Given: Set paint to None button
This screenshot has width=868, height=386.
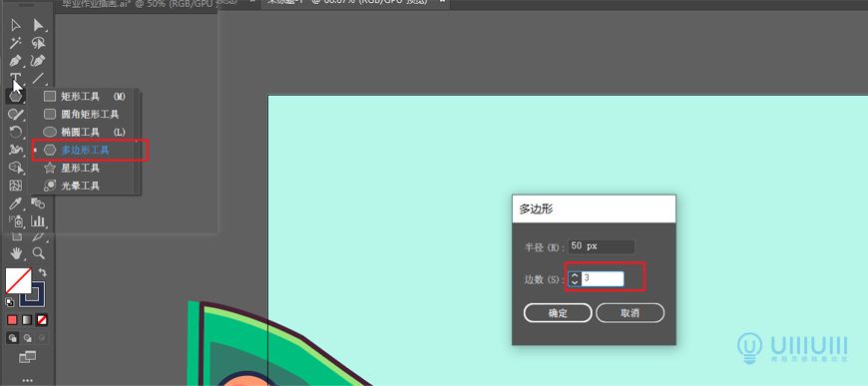Looking at the screenshot, I should pos(42,320).
